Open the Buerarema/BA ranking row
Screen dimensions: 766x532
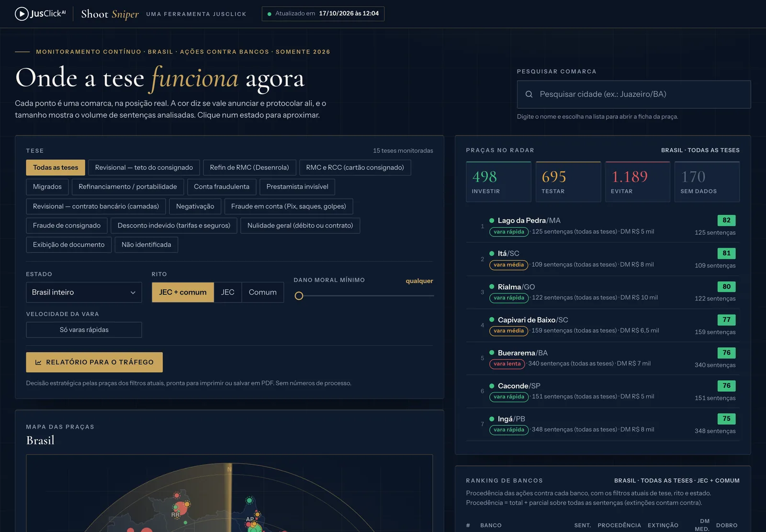pyautogui.click(x=603, y=358)
